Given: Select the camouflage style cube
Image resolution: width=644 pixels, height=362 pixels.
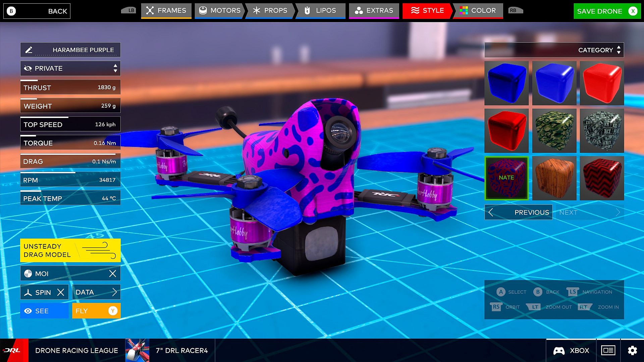Looking at the screenshot, I should (554, 131).
